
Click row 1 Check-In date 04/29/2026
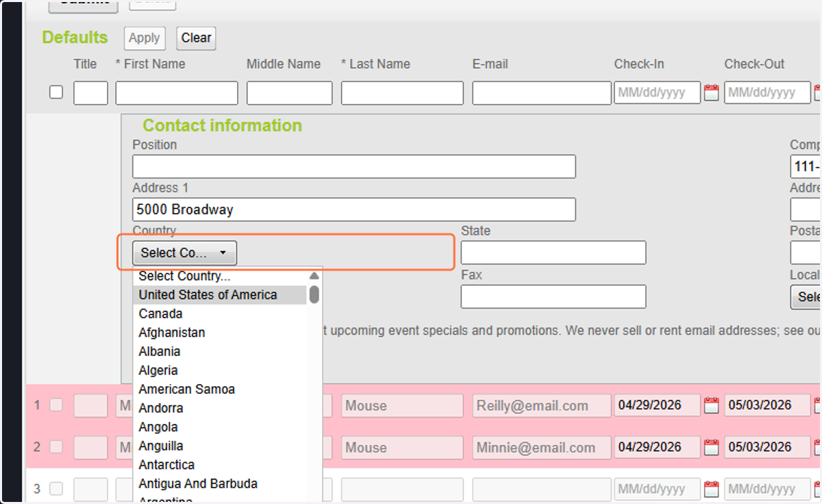pyautogui.click(x=658, y=405)
